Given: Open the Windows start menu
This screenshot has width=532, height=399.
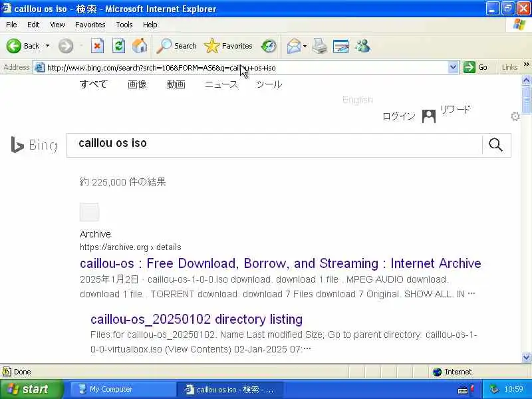Looking at the screenshot, I should tap(31, 389).
